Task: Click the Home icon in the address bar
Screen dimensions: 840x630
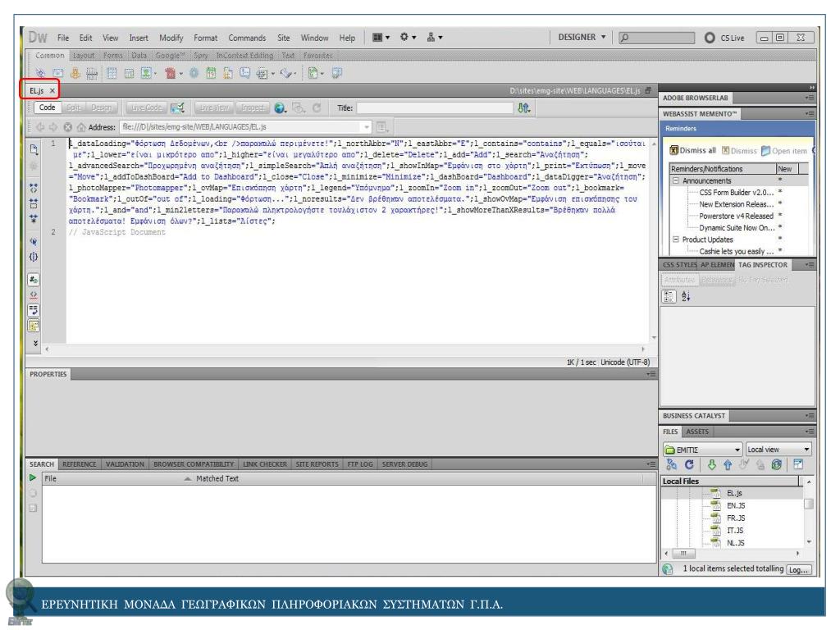Action: click(81, 127)
